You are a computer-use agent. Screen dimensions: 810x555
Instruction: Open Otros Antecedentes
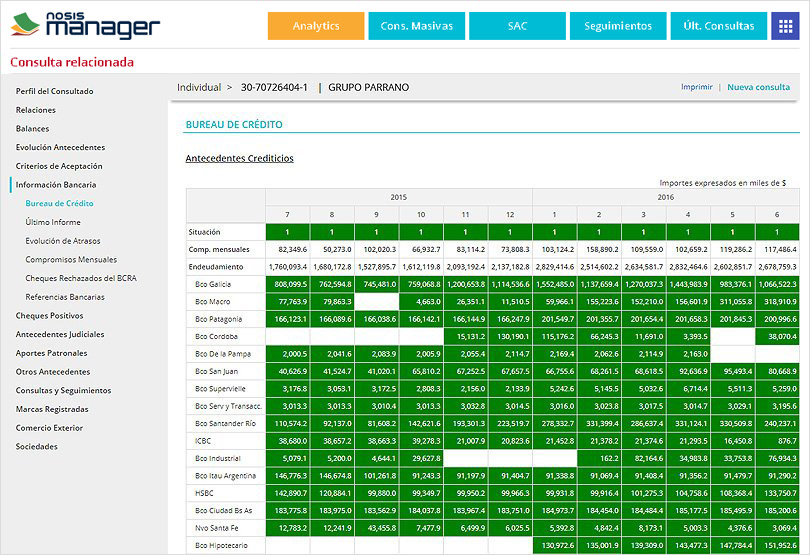click(x=53, y=372)
